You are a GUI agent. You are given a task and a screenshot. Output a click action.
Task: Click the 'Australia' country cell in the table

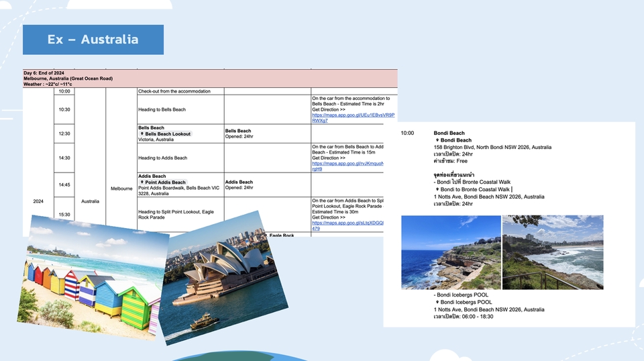tap(90, 201)
